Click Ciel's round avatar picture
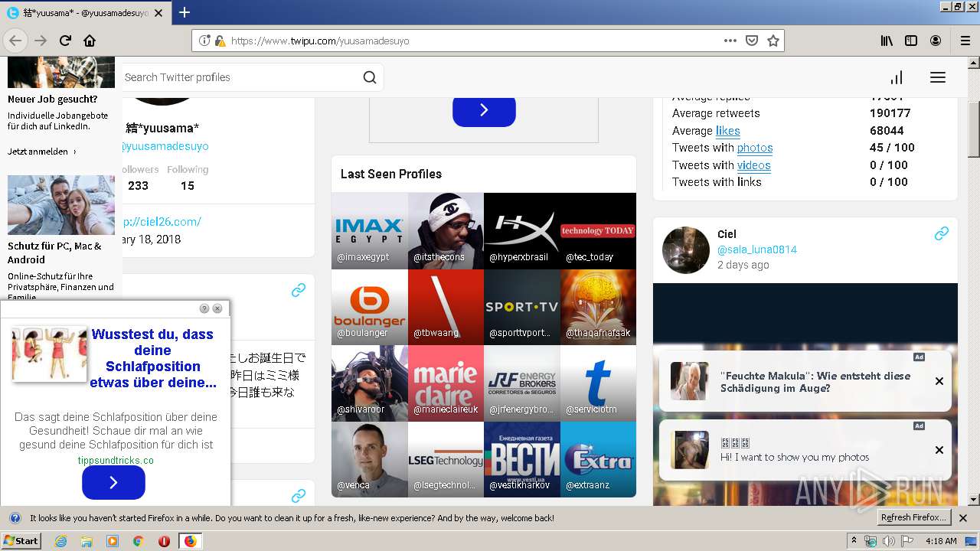This screenshot has width=980, height=551. tap(686, 249)
